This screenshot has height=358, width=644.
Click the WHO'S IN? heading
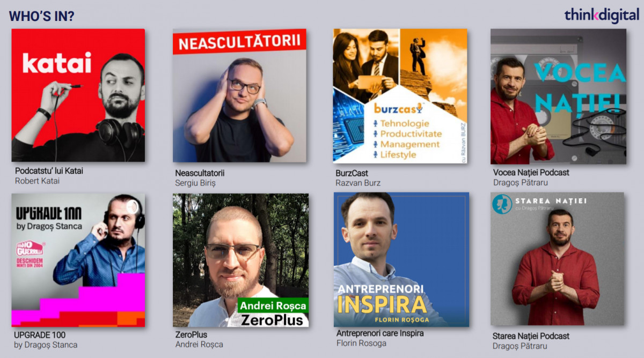click(42, 16)
